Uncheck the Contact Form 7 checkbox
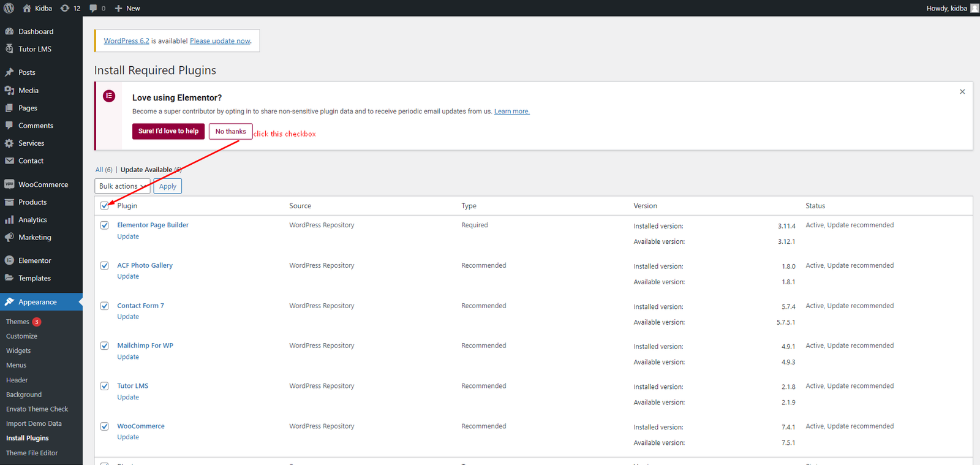The width and height of the screenshot is (980, 465). pos(105,306)
